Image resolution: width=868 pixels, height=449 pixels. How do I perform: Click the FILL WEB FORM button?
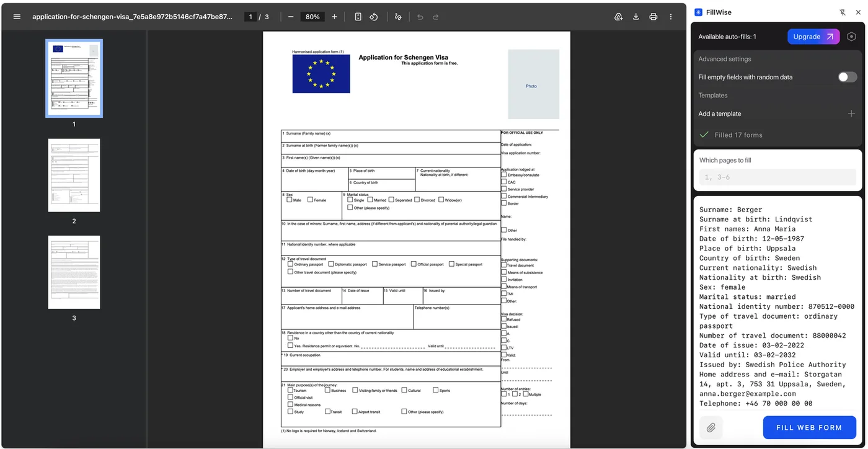pos(809,427)
